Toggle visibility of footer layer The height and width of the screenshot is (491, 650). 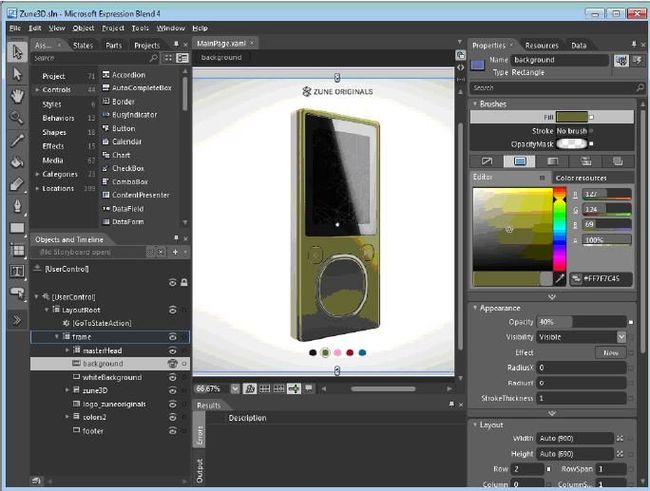172,431
